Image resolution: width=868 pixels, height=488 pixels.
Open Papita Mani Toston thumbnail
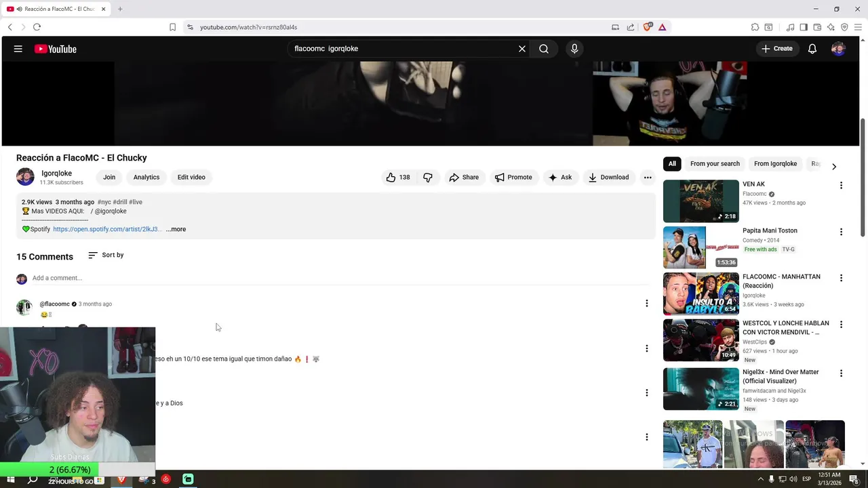(x=701, y=247)
